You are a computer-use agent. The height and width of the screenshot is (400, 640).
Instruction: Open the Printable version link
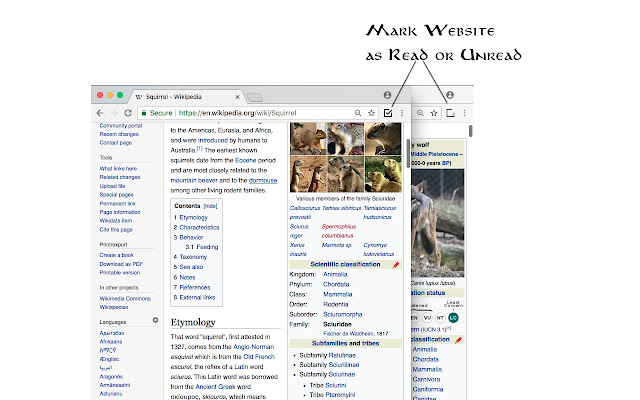point(120,273)
